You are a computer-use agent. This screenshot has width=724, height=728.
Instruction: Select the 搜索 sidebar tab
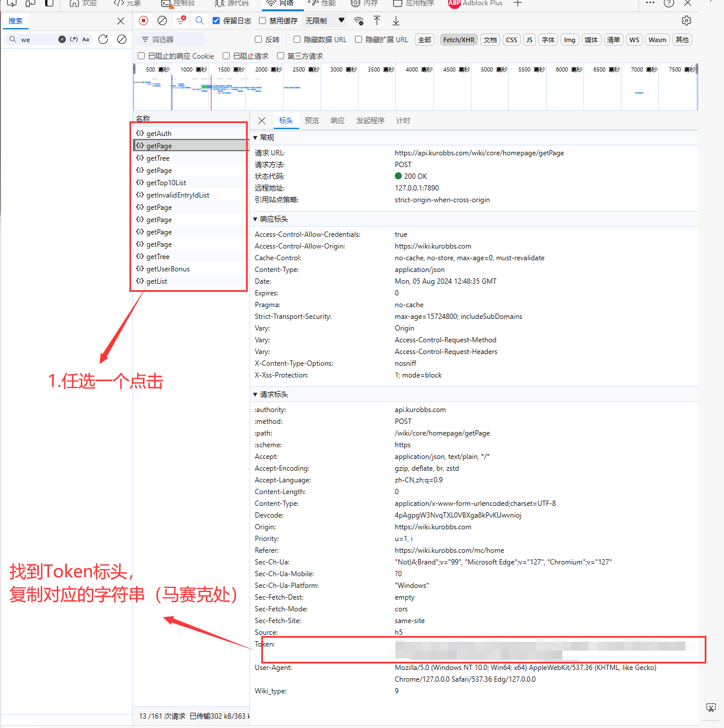16,21
